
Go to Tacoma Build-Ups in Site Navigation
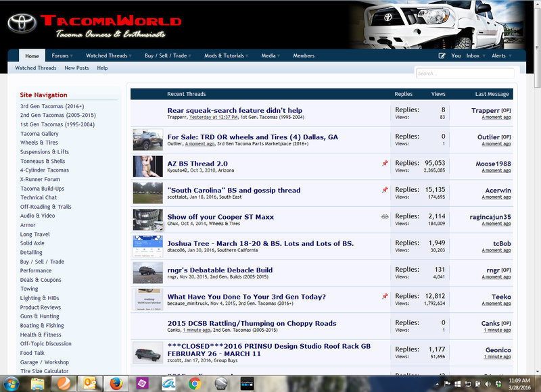[x=42, y=189]
